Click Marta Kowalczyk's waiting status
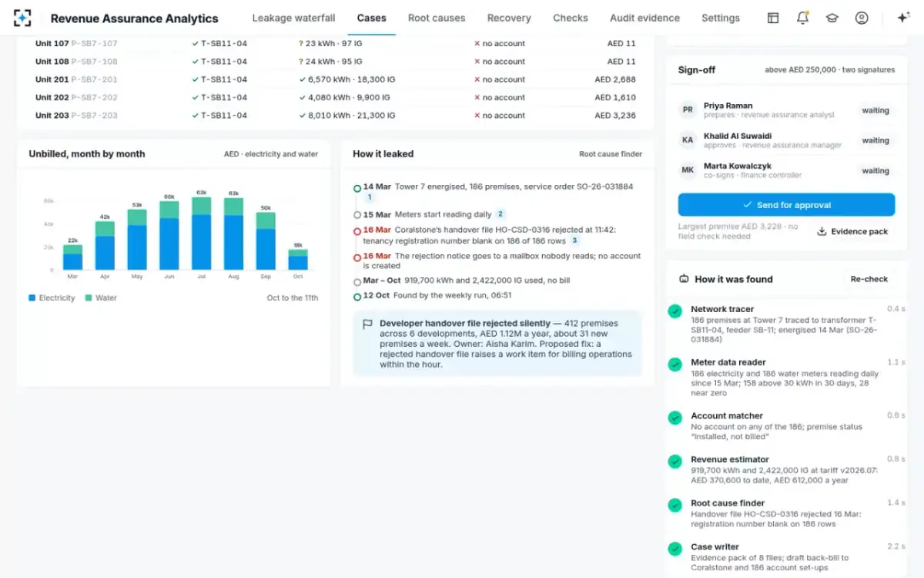The height and width of the screenshot is (578, 924). (x=875, y=170)
